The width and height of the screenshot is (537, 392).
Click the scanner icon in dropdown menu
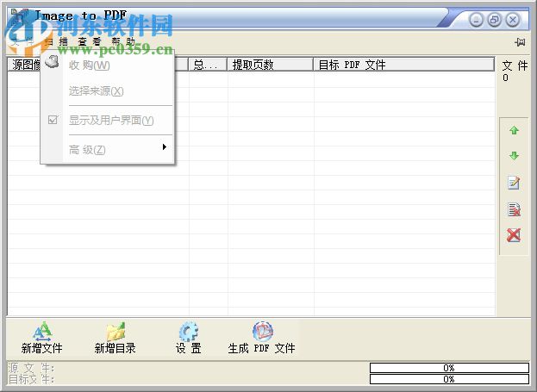point(52,62)
